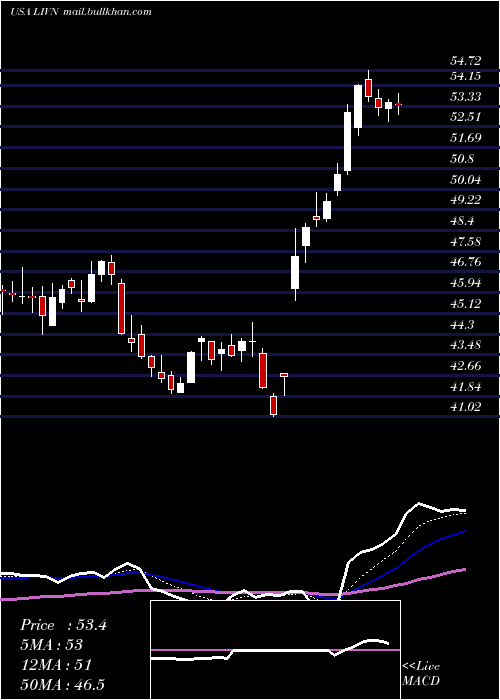The height and width of the screenshot is (700, 500).
Task: Click the 47.58 price level label
Action: pos(466,242)
